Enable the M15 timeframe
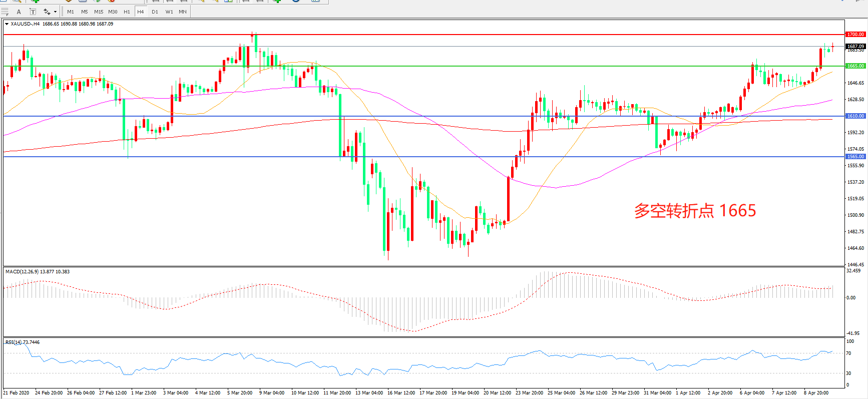Viewport: 868px width, 399px height. [x=99, y=12]
